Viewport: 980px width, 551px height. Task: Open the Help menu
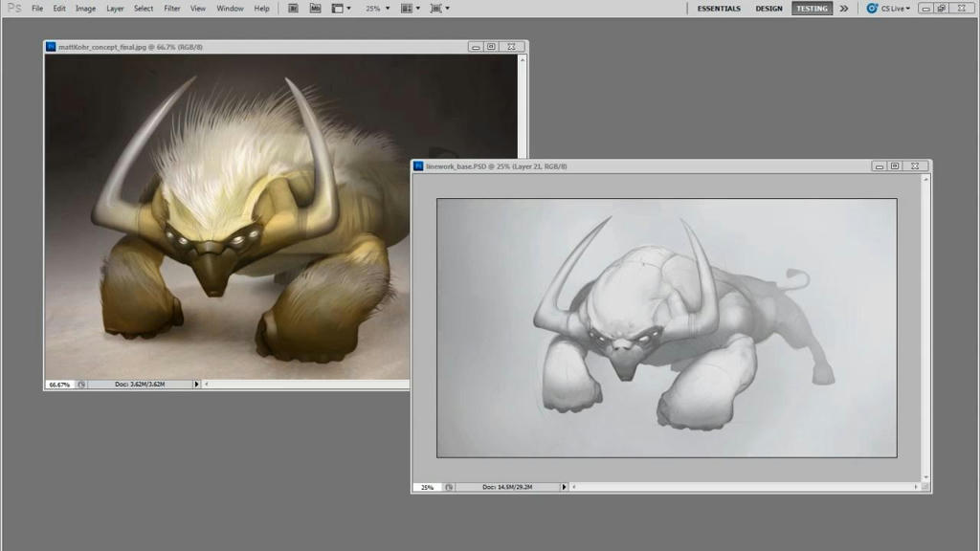[262, 8]
